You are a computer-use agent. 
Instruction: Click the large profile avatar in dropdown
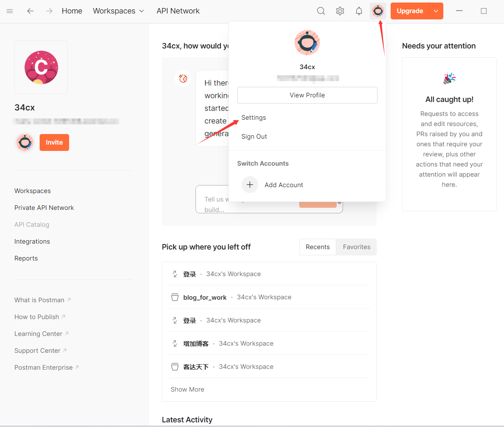(307, 43)
